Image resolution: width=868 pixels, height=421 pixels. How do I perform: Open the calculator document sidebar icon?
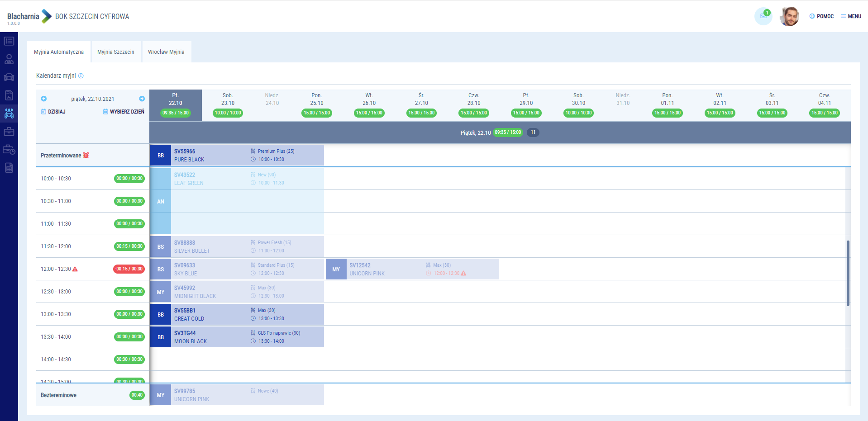[x=9, y=168]
